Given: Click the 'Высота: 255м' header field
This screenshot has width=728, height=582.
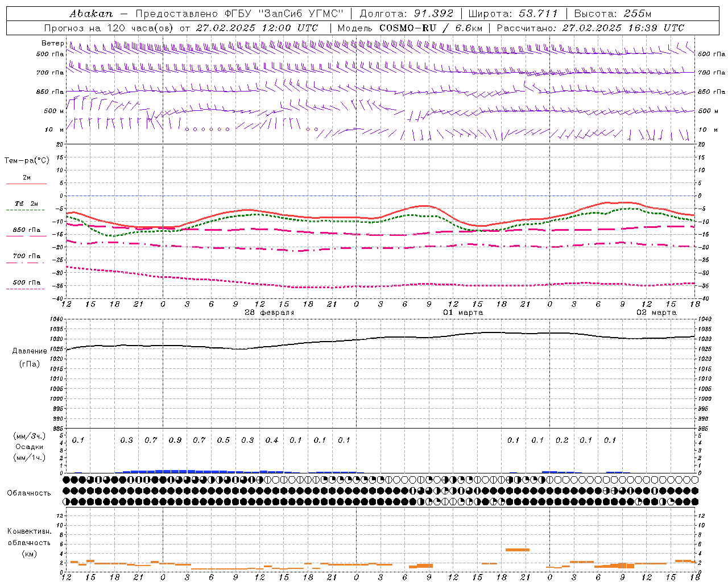Looking at the screenshot, I should [613, 14].
